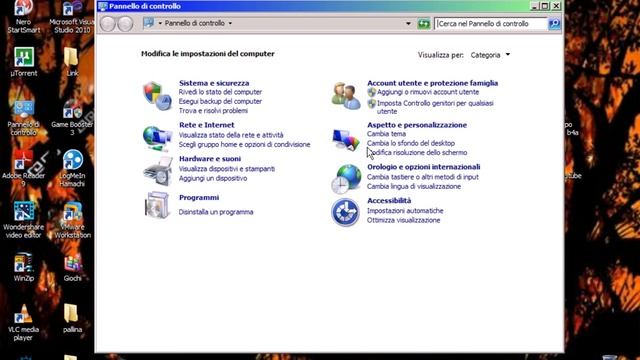The image size is (640, 360).
Task: Open Sistema e sicurezza category heading
Action: pos(214,83)
